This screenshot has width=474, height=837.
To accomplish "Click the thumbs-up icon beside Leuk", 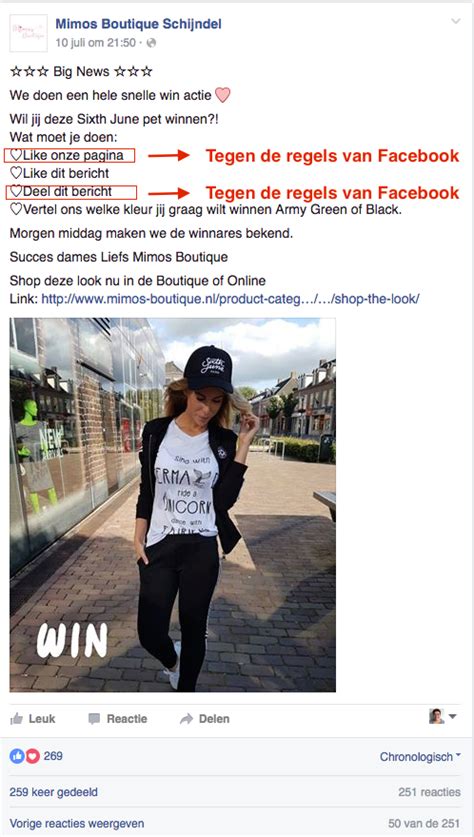I will pos(17,718).
